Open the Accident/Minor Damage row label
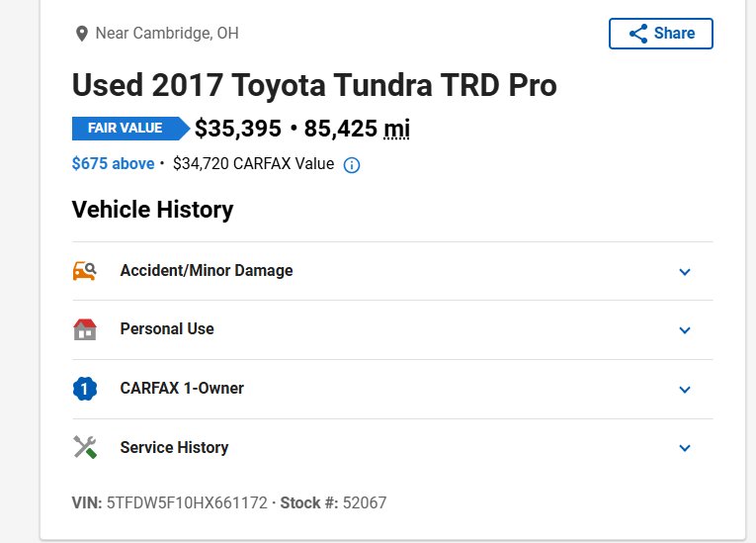 tap(207, 271)
